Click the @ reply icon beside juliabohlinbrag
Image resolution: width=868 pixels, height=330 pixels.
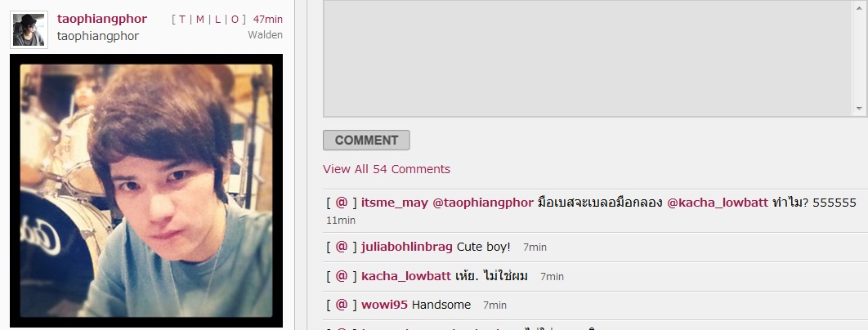click(342, 247)
